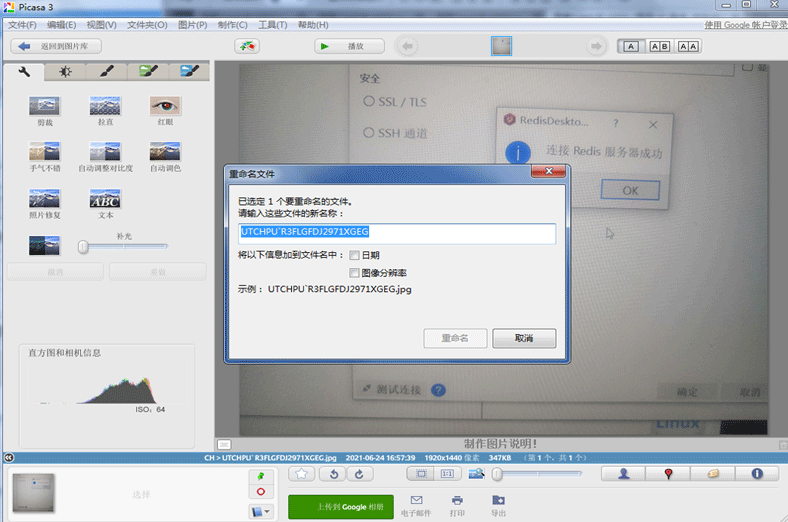Open the 图片(P) menu
Image resolution: width=788 pixels, height=522 pixels.
click(x=192, y=25)
